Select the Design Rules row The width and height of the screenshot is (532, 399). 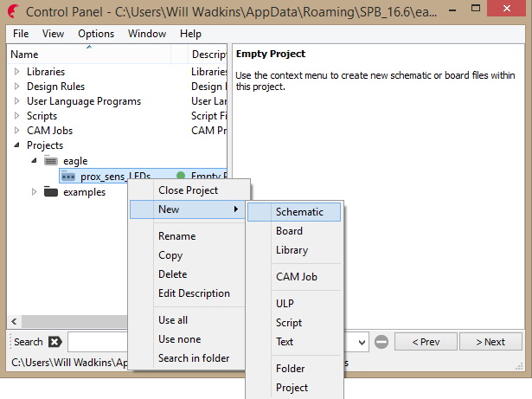(x=117, y=87)
